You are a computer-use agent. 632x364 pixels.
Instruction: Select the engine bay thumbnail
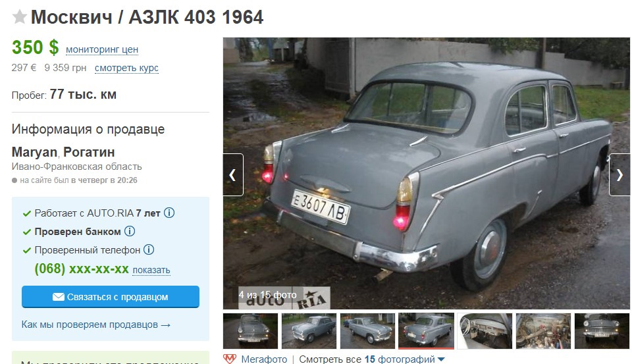tap(543, 331)
